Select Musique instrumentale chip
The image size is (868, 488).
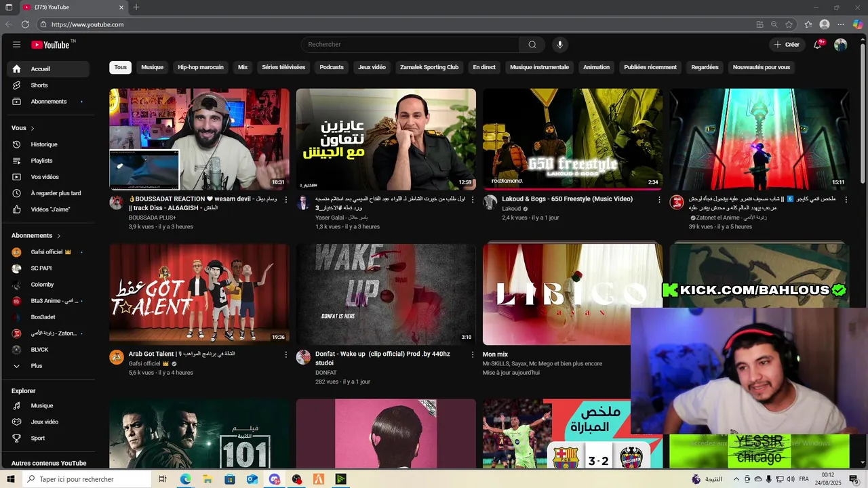(539, 68)
